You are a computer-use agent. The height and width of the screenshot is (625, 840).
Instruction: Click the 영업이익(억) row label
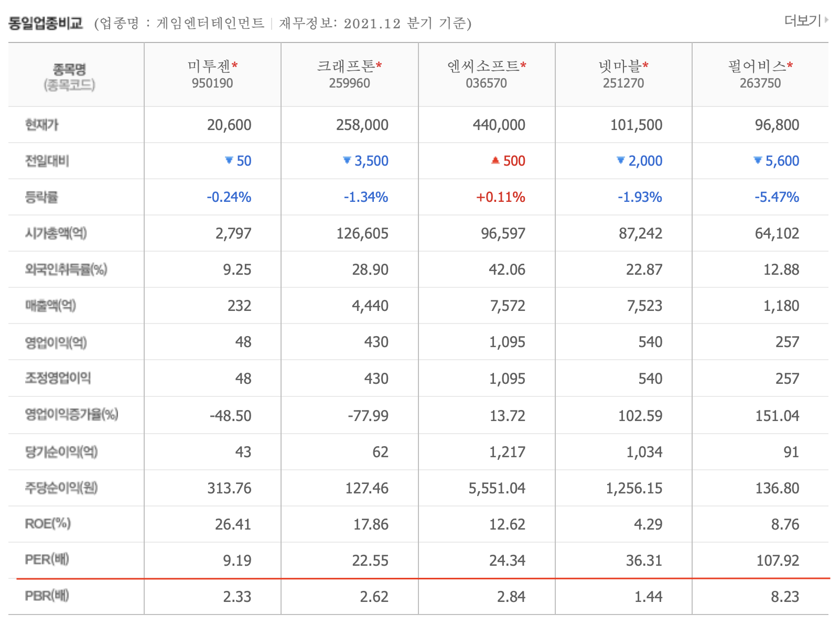(x=56, y=342)
